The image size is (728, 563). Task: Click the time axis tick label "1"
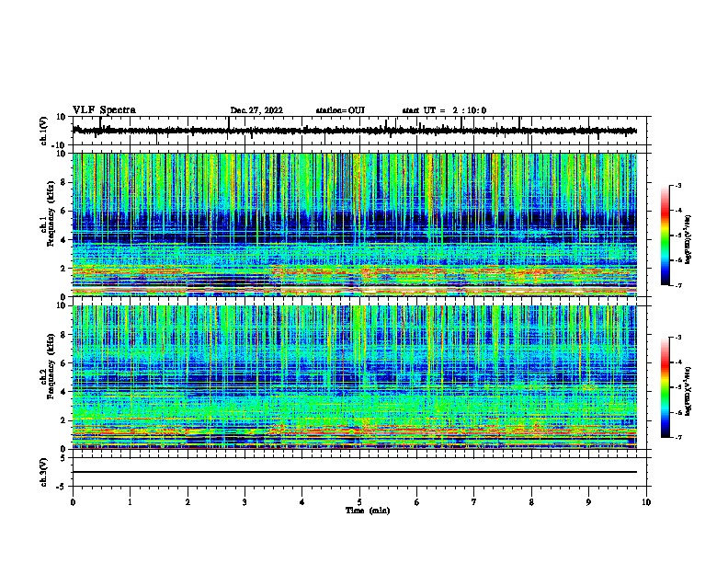tap(130, 502)
